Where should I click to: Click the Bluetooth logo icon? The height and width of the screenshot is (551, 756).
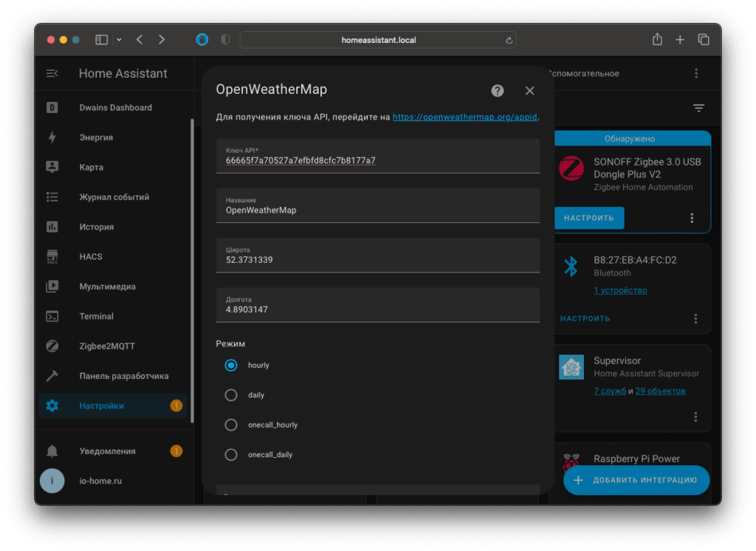(x=571, y=267)
